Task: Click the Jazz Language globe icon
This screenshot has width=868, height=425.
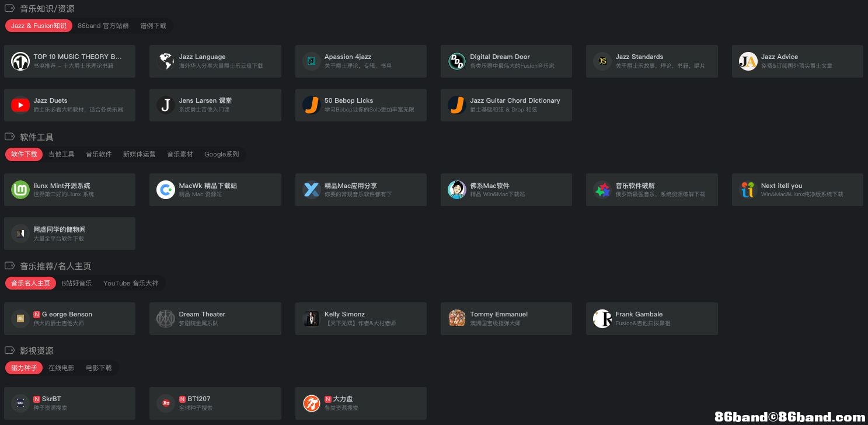Action: point(166,61)
